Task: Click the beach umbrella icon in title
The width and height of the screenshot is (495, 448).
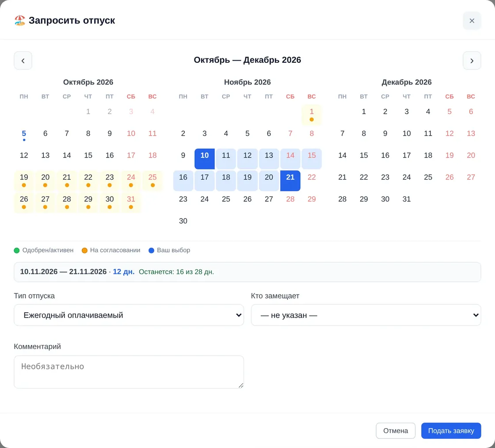Action: [19, 20]
